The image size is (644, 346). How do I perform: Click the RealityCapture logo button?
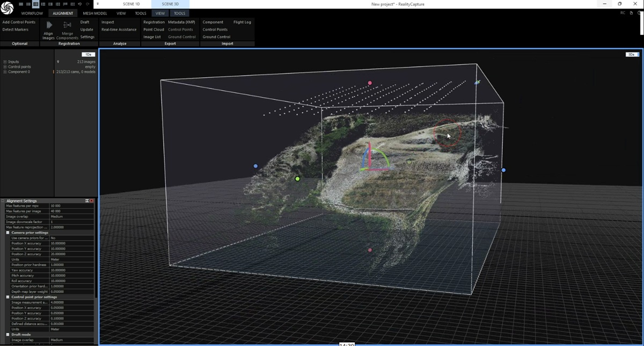coord(7,8)
